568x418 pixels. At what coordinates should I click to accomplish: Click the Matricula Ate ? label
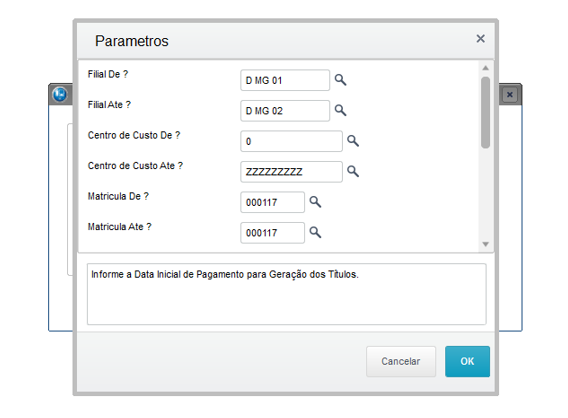tap(120, 226)
